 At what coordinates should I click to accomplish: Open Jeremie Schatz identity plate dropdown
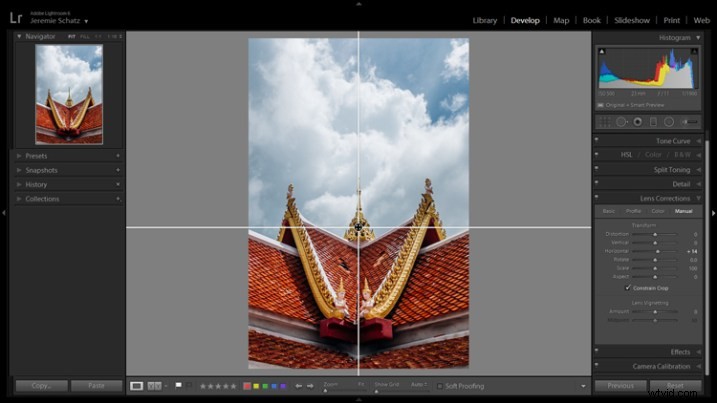coord(86,21)
